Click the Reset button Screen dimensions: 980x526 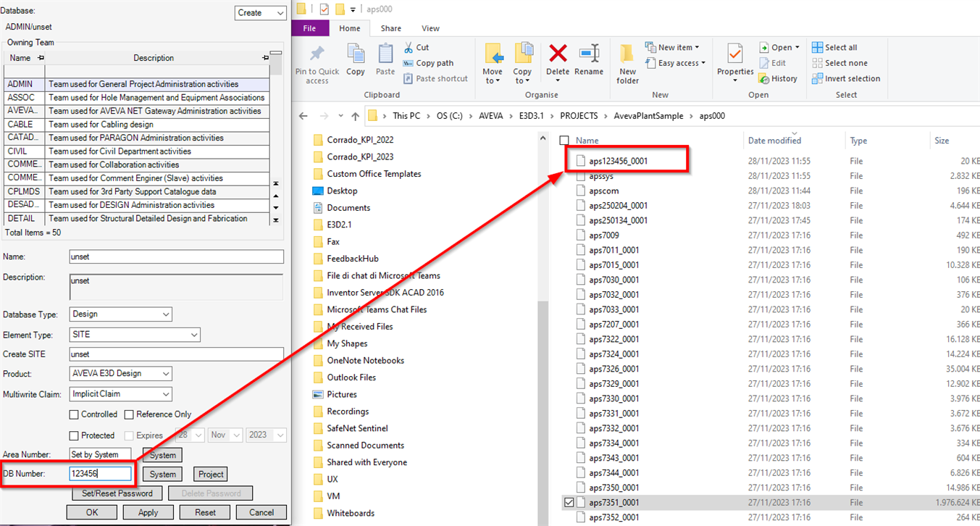click(x=205, y=512)
